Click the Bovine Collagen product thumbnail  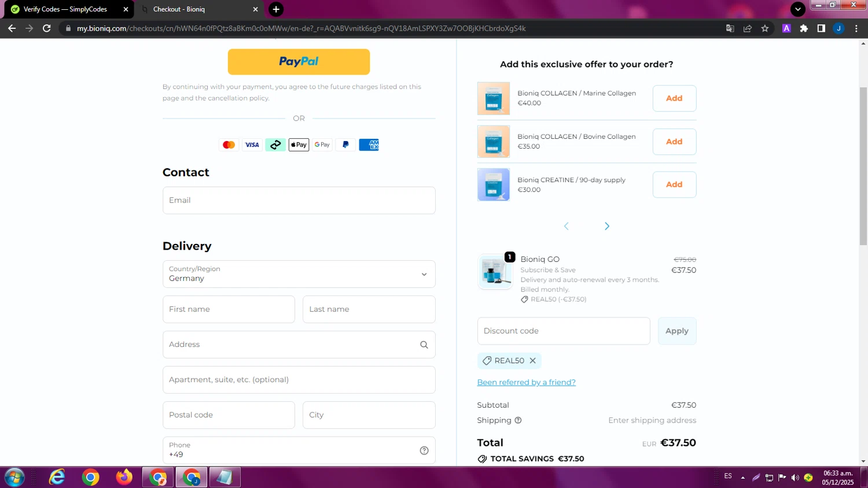tap(494, 142)
